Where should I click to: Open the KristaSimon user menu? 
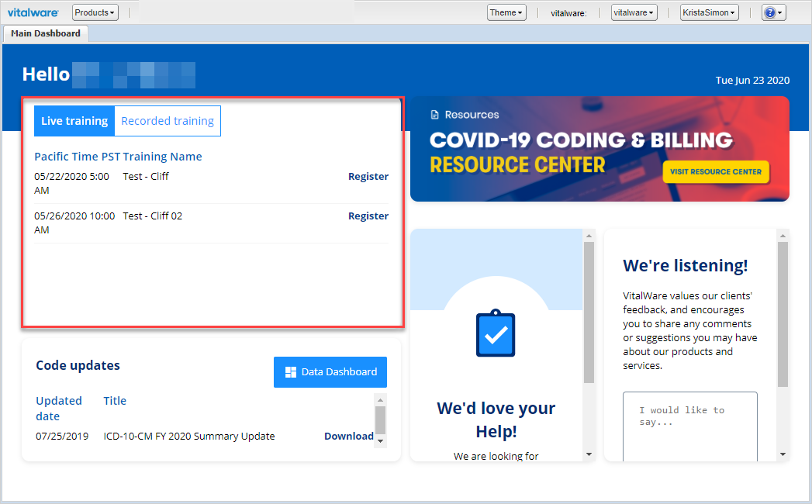709,12
